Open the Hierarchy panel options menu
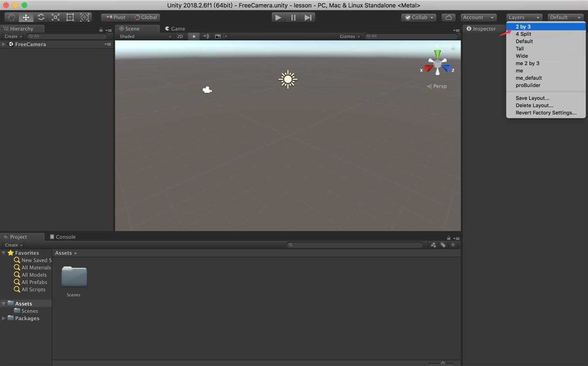 pos(108,30)
